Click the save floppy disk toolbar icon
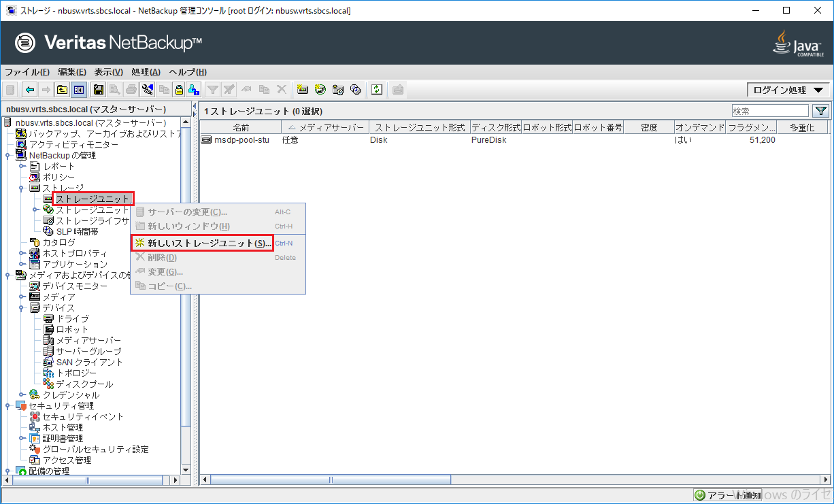834x504 pixels. click(x=98, y=90)
